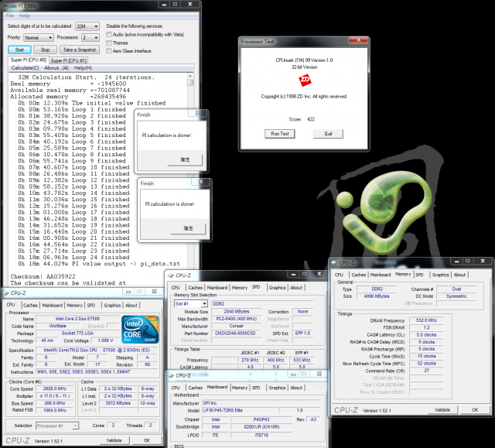Viewport: 495px width, 448px height.
Task: Click the DRAM Frequency 532.0 MHz field
Action: [x=426, y=320]
